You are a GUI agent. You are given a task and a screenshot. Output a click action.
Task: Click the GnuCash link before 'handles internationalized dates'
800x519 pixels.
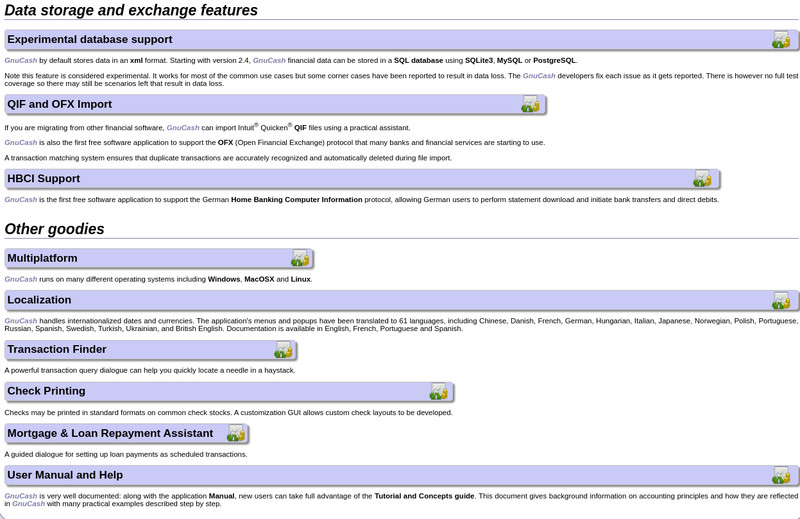tap(21, 321)
